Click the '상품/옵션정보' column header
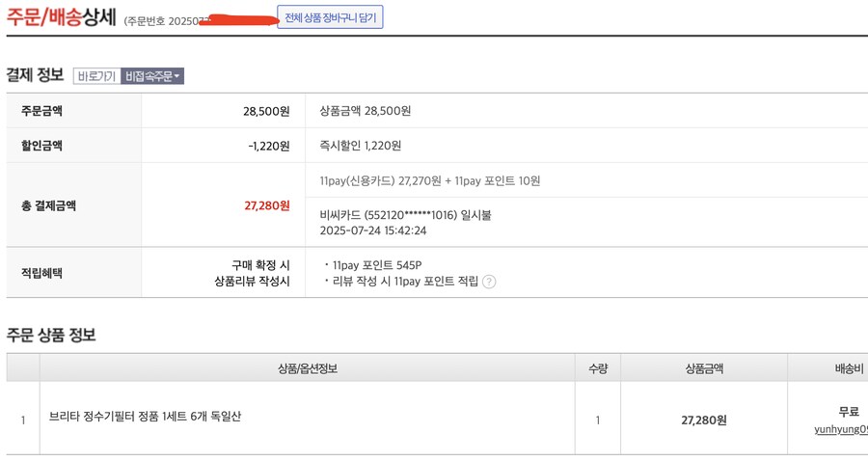The width and height of the screenshot is (868, 461). coord(307,368)
